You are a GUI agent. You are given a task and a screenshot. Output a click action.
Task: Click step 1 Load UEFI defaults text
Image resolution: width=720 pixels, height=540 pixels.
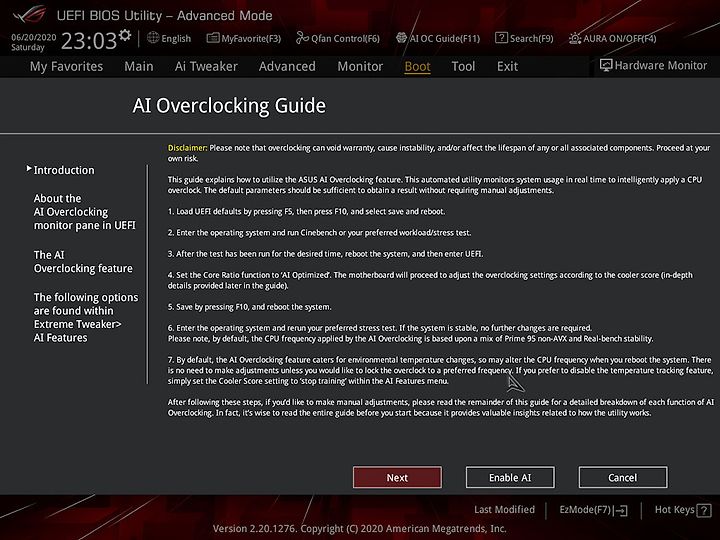coord(306,212)
